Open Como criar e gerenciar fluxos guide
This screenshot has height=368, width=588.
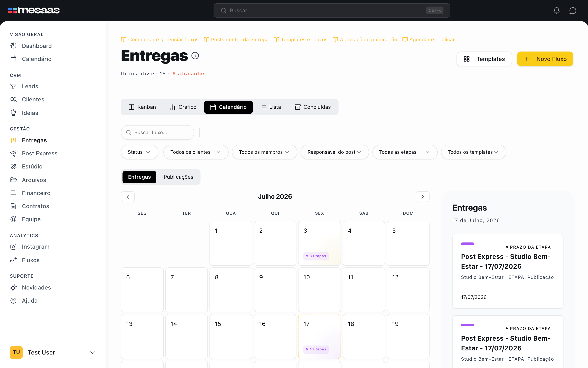click(x=160, y=39)
